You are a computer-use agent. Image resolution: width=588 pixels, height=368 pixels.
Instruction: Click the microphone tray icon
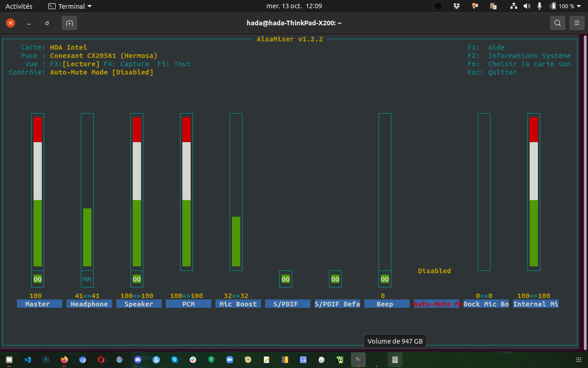(539, 6)
